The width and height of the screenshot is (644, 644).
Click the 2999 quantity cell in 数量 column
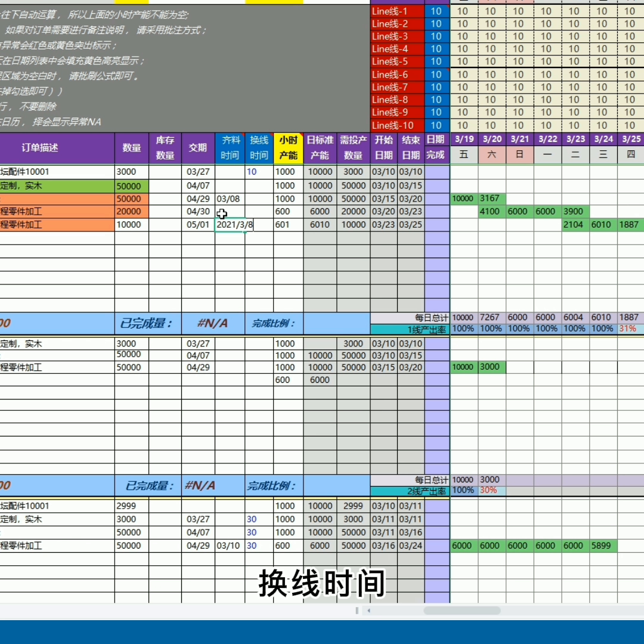[131, 506]
